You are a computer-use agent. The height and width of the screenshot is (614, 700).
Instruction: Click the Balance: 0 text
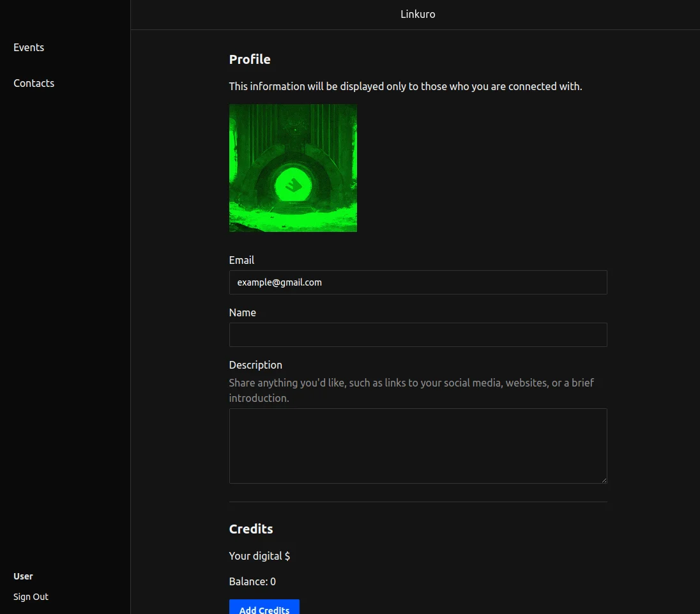252,581
